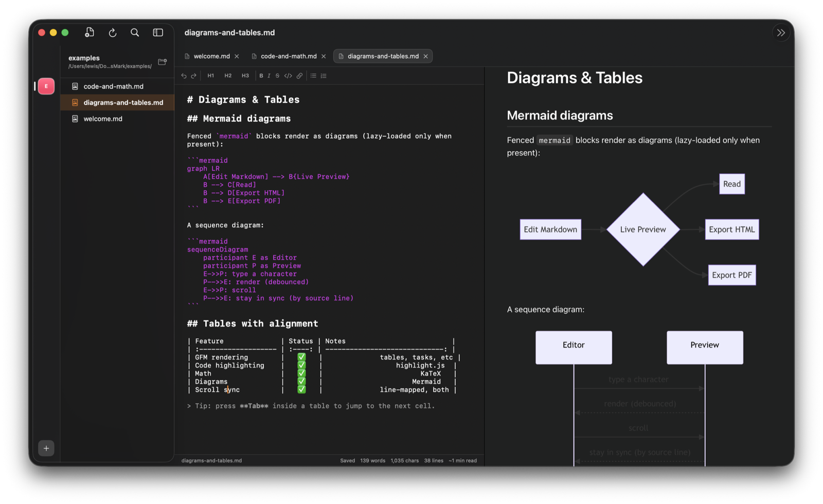Screen dimensions: 823x504
Task: Open code-and-math.md in the sidebar
Action: pyautogui.click(x=117, y=86)
